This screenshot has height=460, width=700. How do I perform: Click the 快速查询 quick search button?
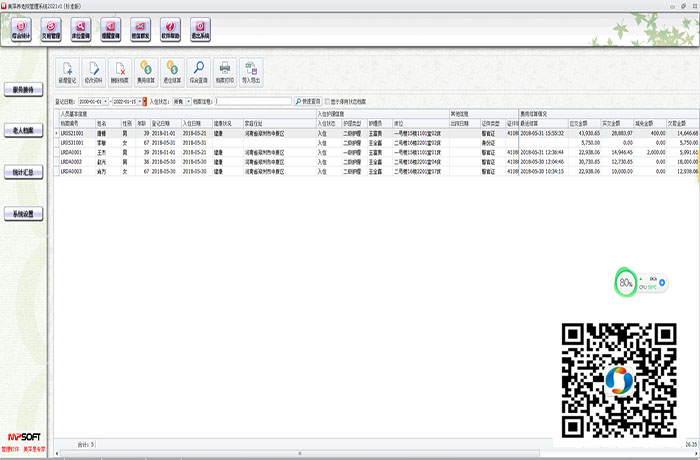(x=308, y=102)
